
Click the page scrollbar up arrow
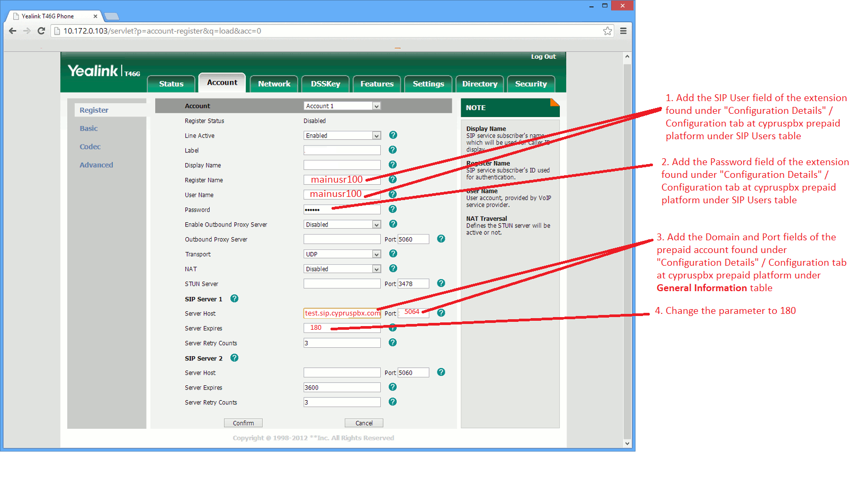pyautogui.click(x=628, y=56)
